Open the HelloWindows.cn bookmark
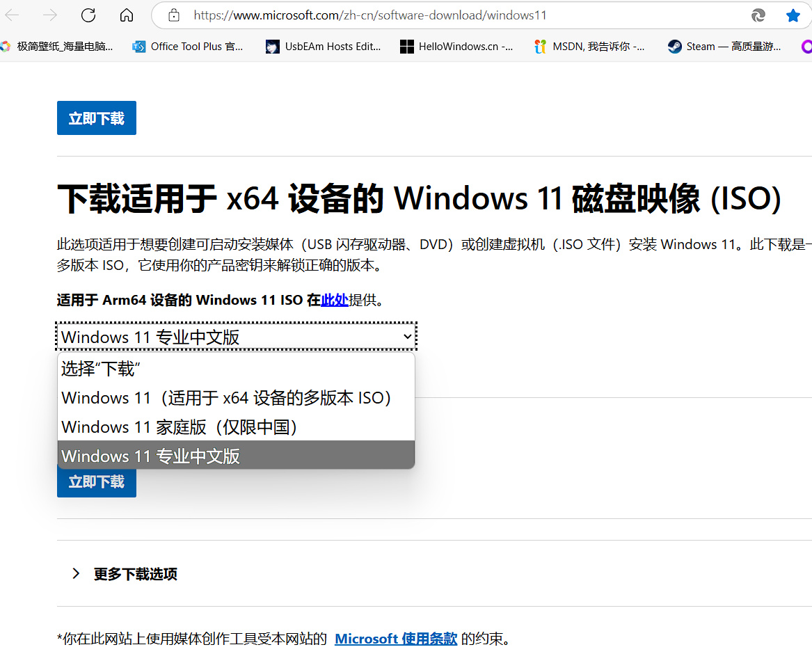 tap(456, 47)
